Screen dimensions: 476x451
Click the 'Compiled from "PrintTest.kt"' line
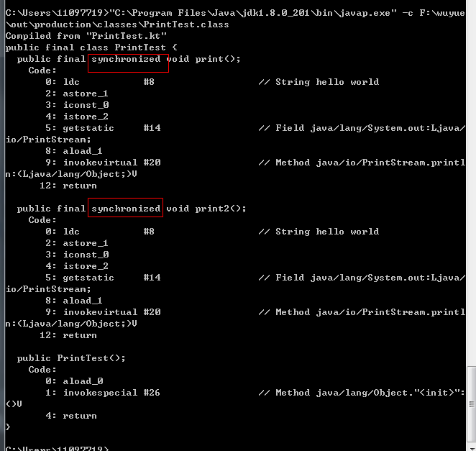[x=86, y=36]
